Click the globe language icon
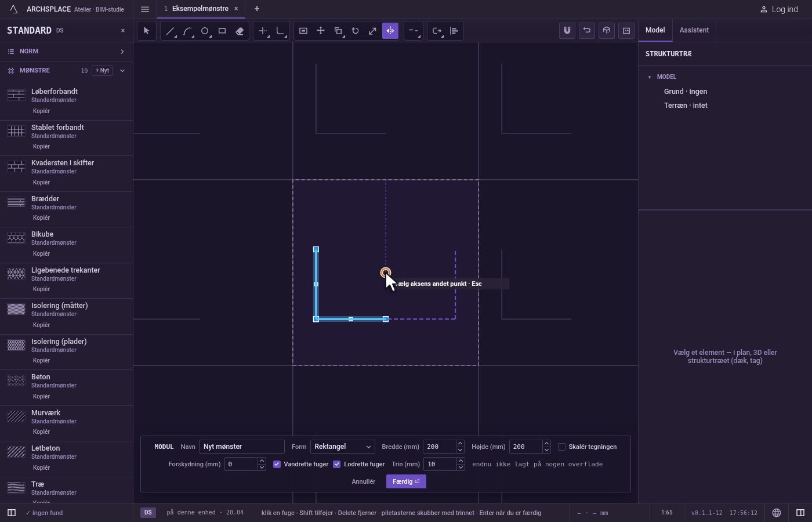Image resolution: width=812 pixels, height=522 pixels. (777, 513)
